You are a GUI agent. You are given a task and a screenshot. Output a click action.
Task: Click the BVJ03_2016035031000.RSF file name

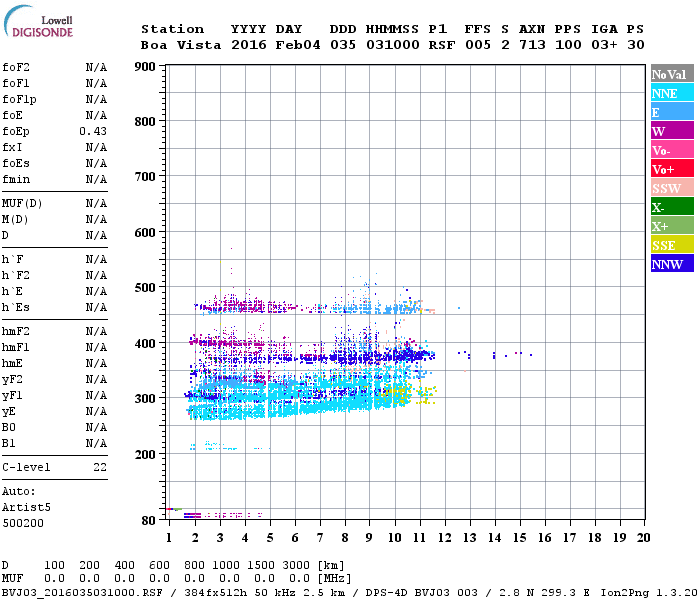coord(82,592)
